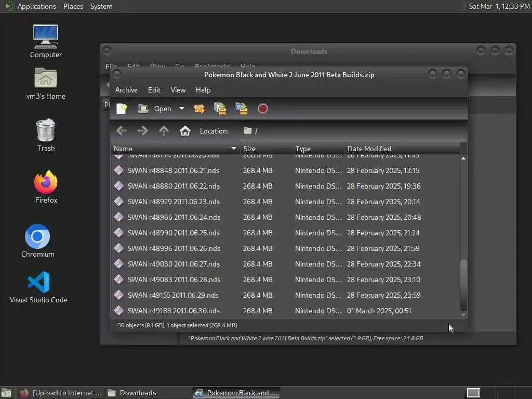Select file SWAN r48929 2011.06.23.nds

[285, 202]
